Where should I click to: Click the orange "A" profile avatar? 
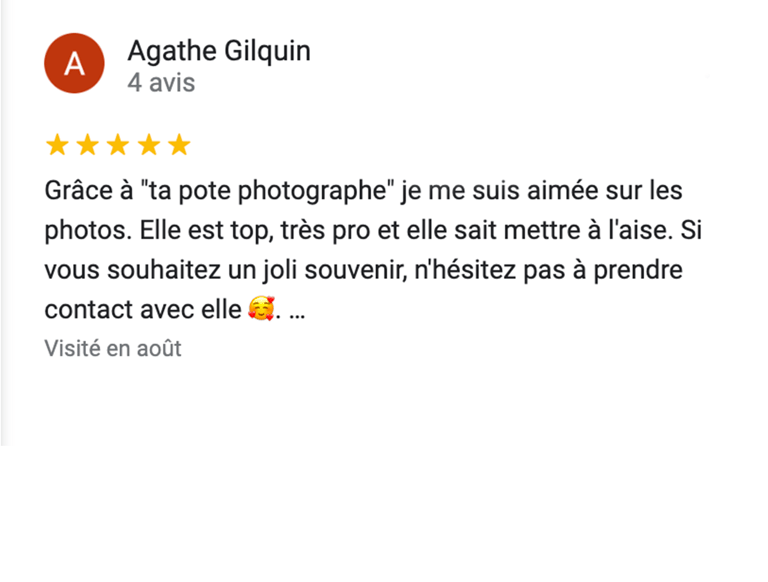pos(74,63)
